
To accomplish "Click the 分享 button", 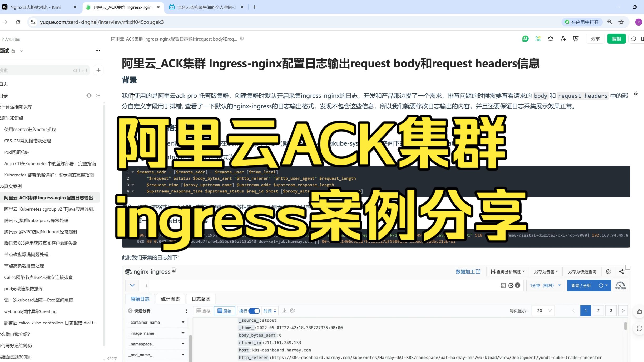I will pyautogui.click(x=595, y=39).
